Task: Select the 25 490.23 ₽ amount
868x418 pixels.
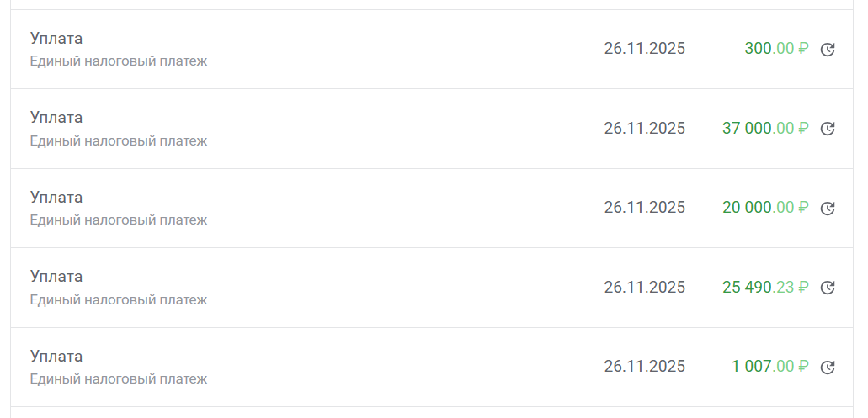Action: pyautogui.click(x=764, y=287)
